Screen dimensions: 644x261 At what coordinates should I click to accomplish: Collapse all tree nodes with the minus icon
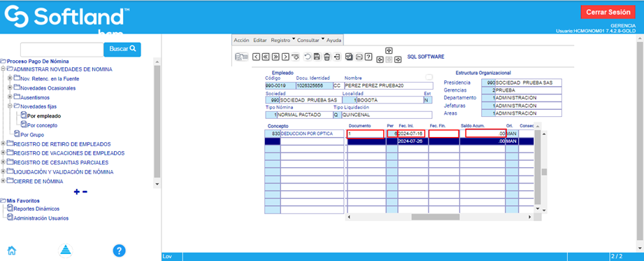85,192
